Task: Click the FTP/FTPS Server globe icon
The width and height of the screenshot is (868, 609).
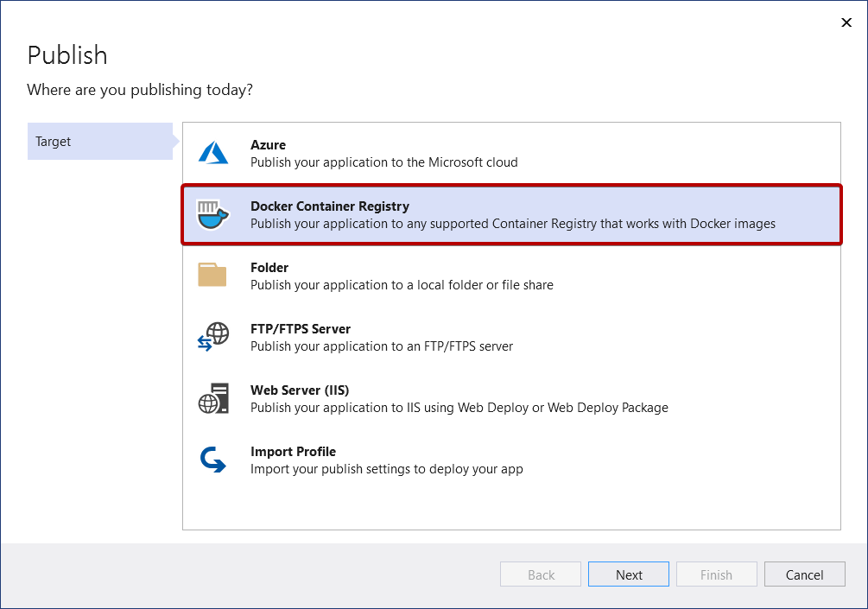Action: pyautogui.click(x=213, y=337)
